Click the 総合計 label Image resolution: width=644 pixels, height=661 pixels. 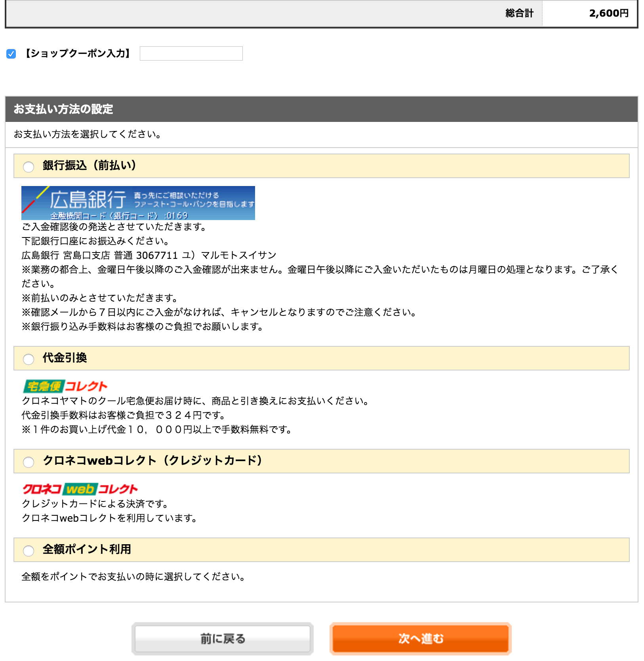click(519, 13)
